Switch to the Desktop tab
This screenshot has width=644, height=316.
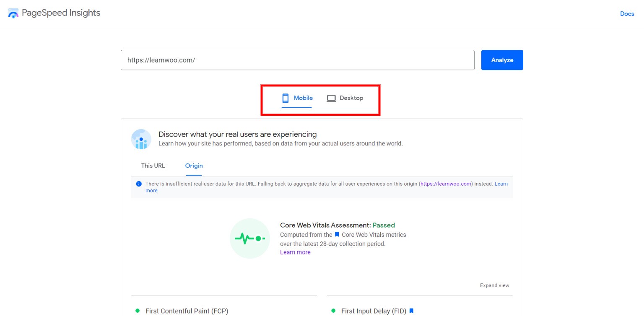pos(345,98)
